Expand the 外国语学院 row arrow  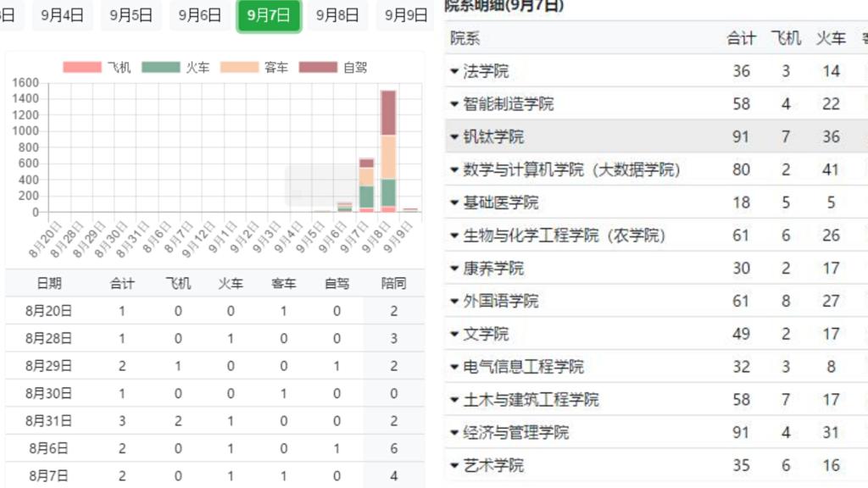point(455,302)
